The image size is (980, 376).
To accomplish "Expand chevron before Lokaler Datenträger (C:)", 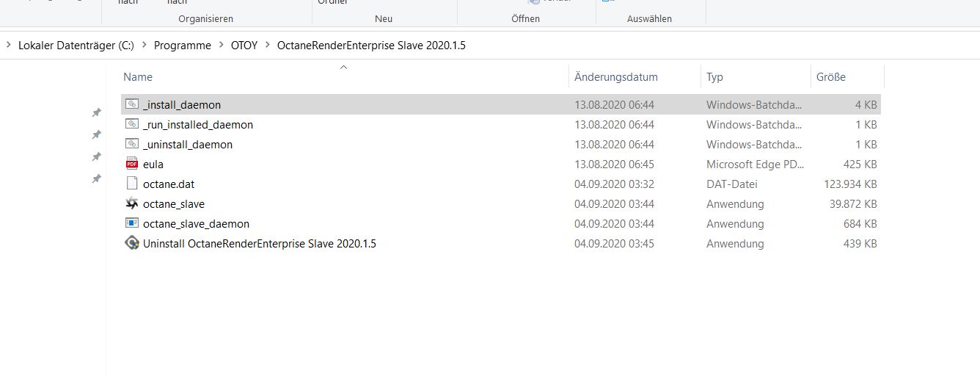I will tap(8, 46).
